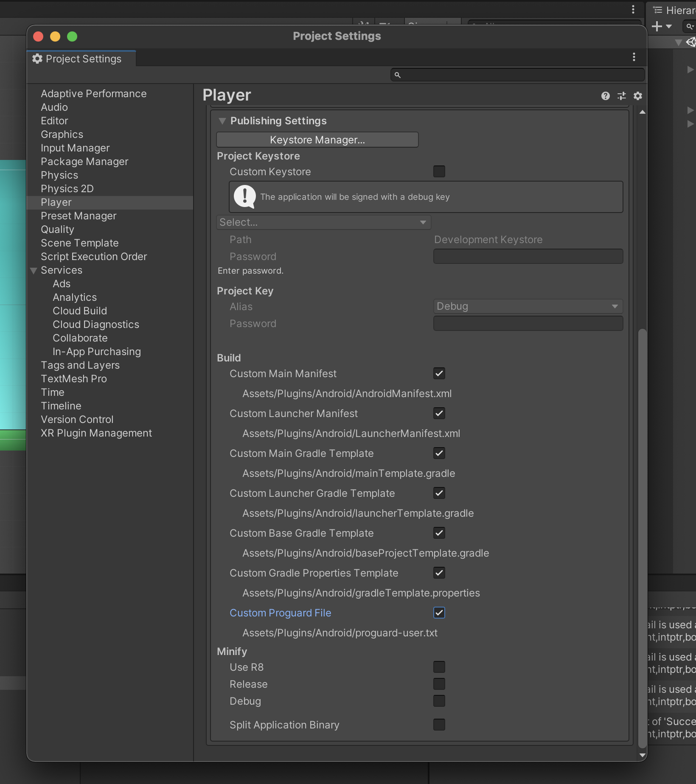Select Quality in the settings sidebar
This screenshot has width=696, height=784.
58,229
